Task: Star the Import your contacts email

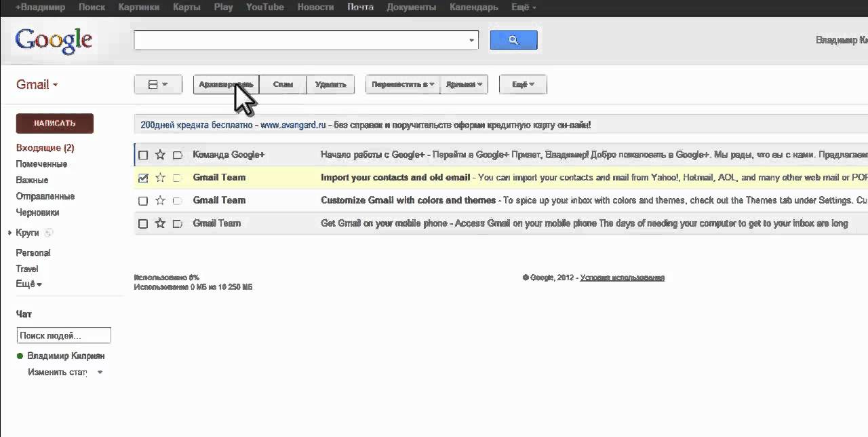Action: (x=160, y=178)
